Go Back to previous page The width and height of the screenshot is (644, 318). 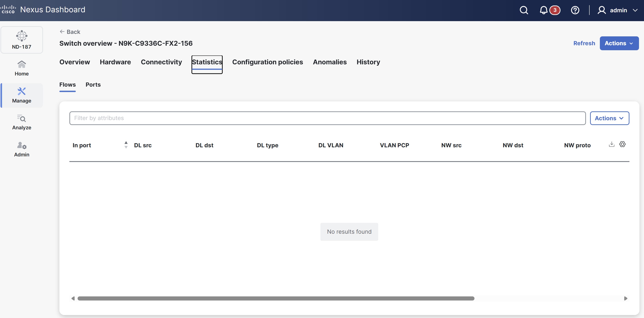tap(70, 32)
